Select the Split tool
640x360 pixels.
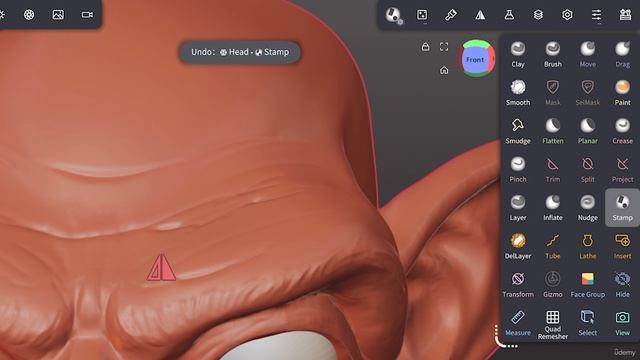(x=587, y=169)
